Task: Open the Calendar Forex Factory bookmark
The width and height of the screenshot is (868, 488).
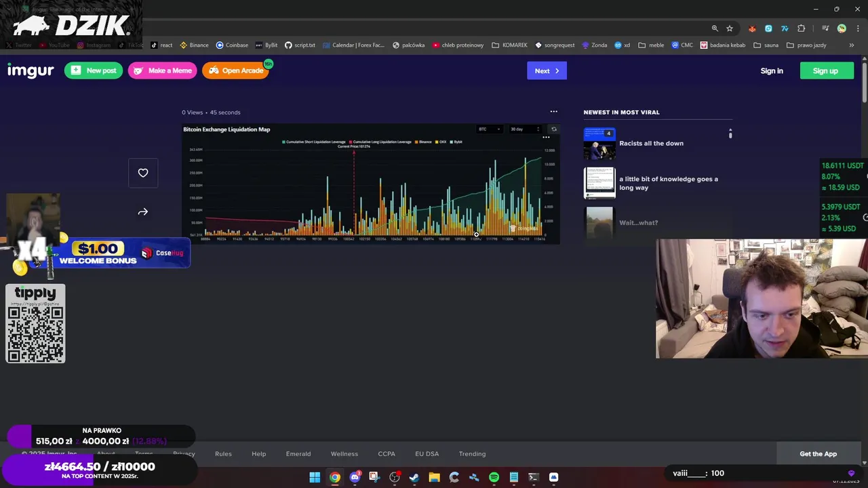Action: [353, 45]
